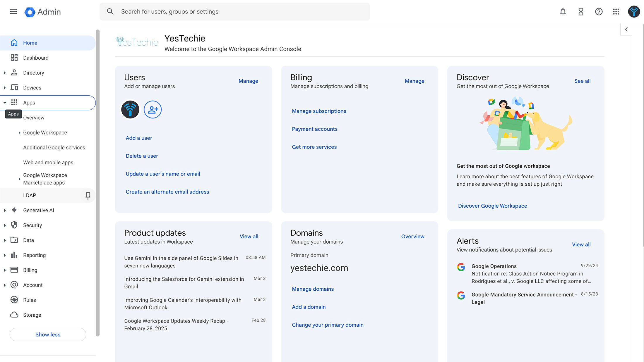Open Manage subscriptions link
Viewport: 644px width, 362px height.
click(319, 111)
